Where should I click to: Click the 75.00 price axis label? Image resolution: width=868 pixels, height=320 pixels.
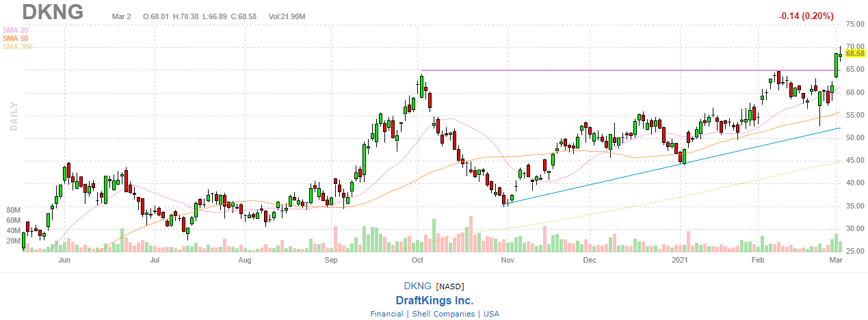click(855, 24)
